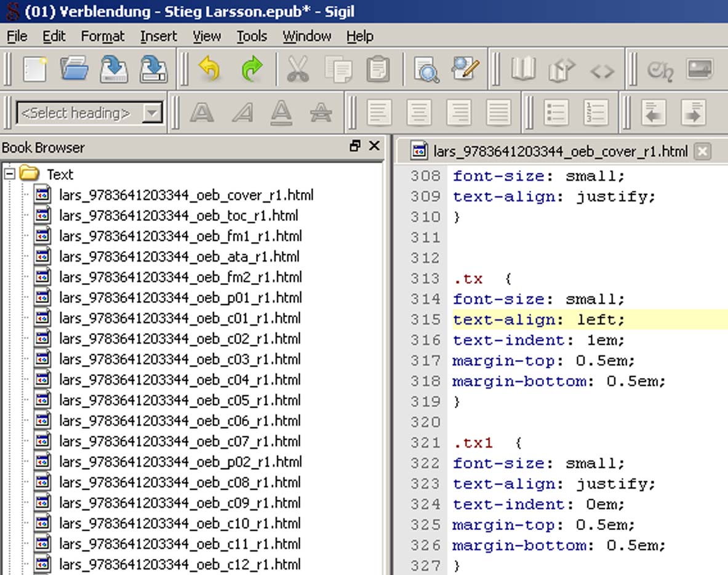728x575 pixels.
Task: Click the highlighted text-align: left line
Action: click(538, 320)
